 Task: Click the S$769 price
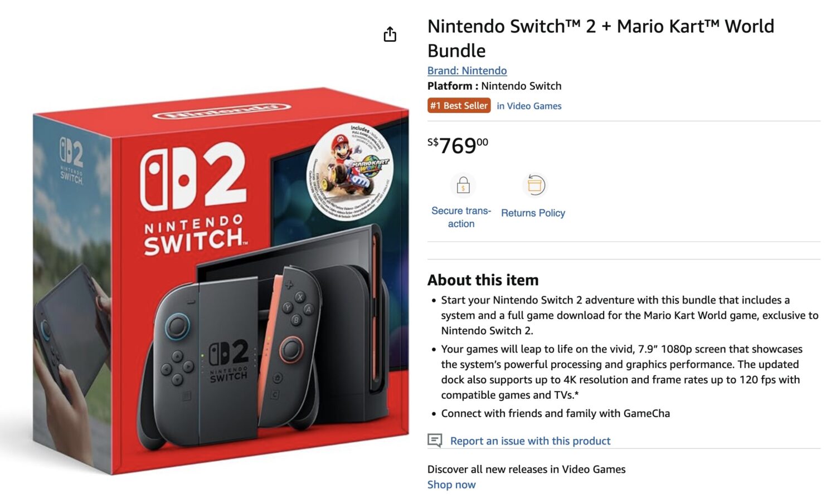pos(458,146)
